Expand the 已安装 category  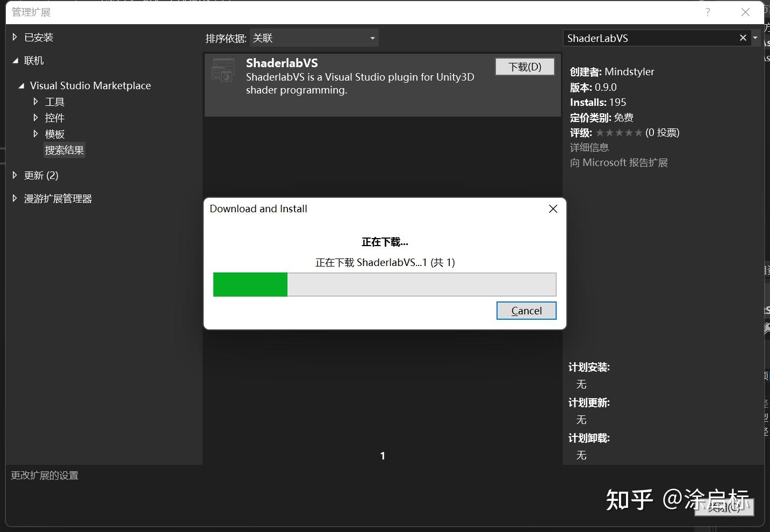coord(15,37)
